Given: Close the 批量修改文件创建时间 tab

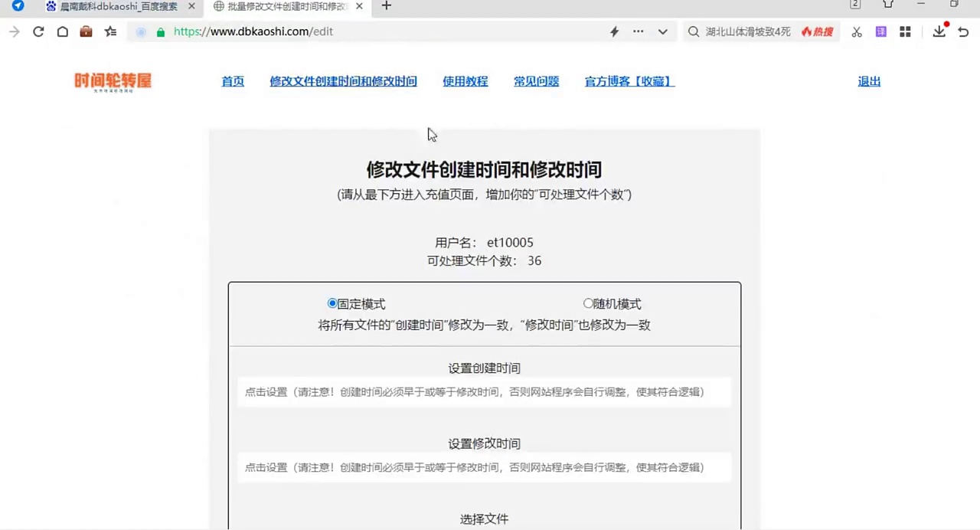Looking at the screenshot, I should pos(359,6).
